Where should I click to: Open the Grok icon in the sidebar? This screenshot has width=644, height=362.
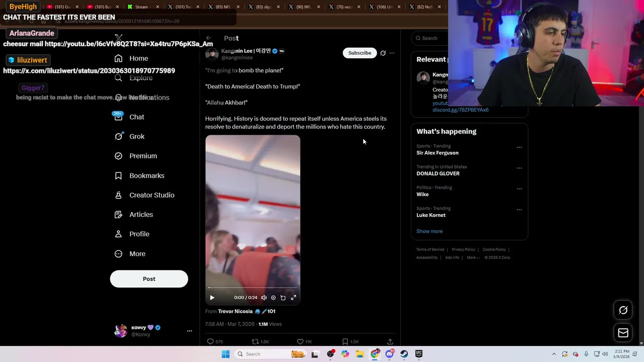click(x=118, y=136)
